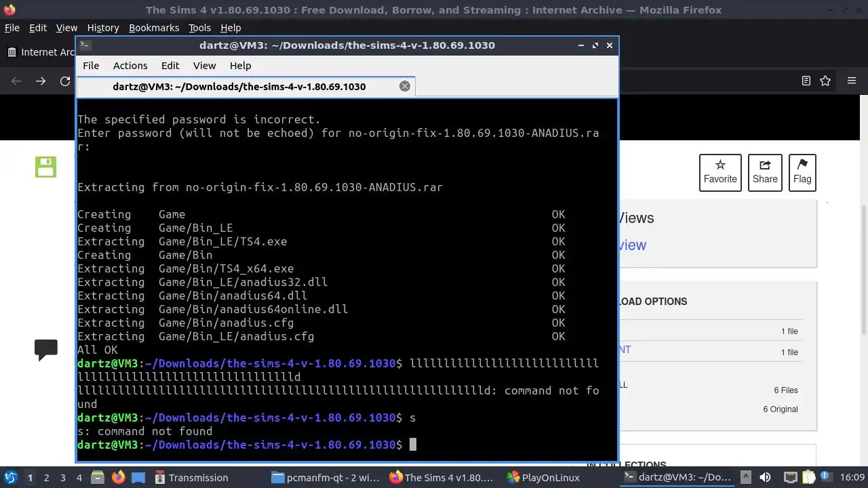Launch Firefox from taskbar quick launch icon
This screenshot has width=868, height=488.
(x=118, y=478)
